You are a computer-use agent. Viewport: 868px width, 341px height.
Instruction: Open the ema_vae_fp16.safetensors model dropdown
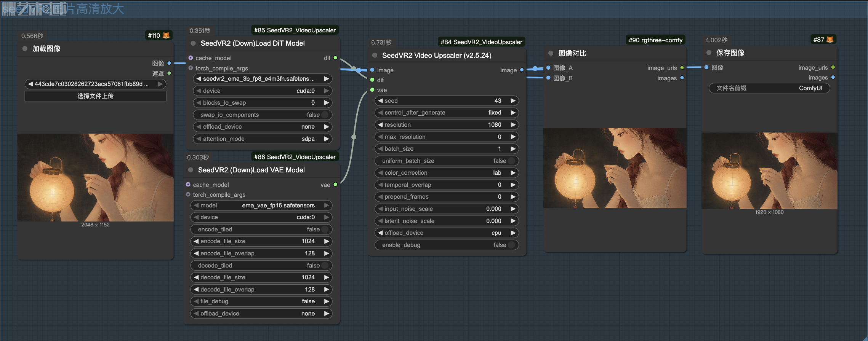[261, 206]
